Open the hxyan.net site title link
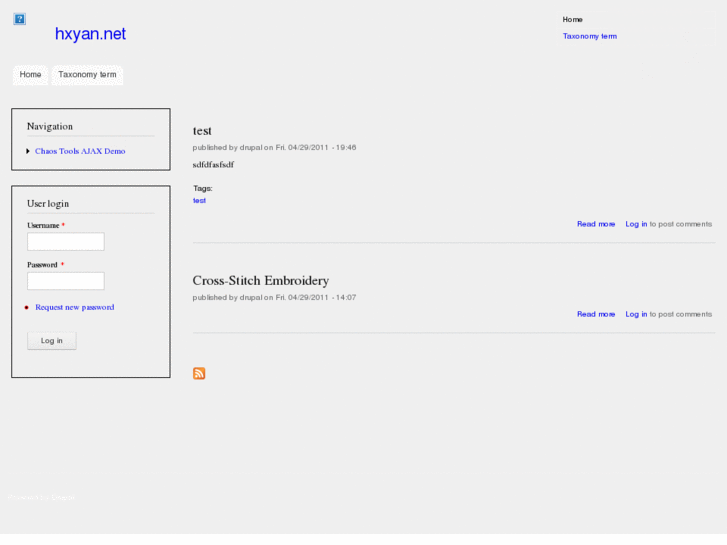Viewport: 727px width, 545px height. 90,34
